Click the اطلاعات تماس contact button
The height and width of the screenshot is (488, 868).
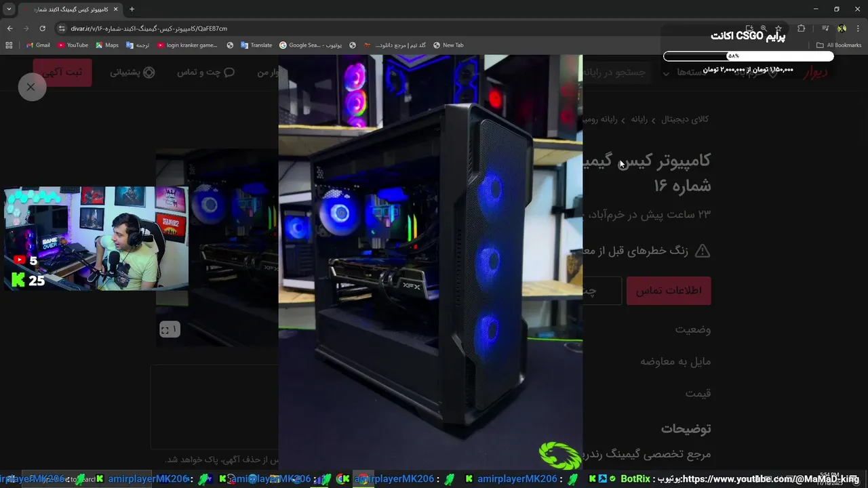[x=669, y=290]
